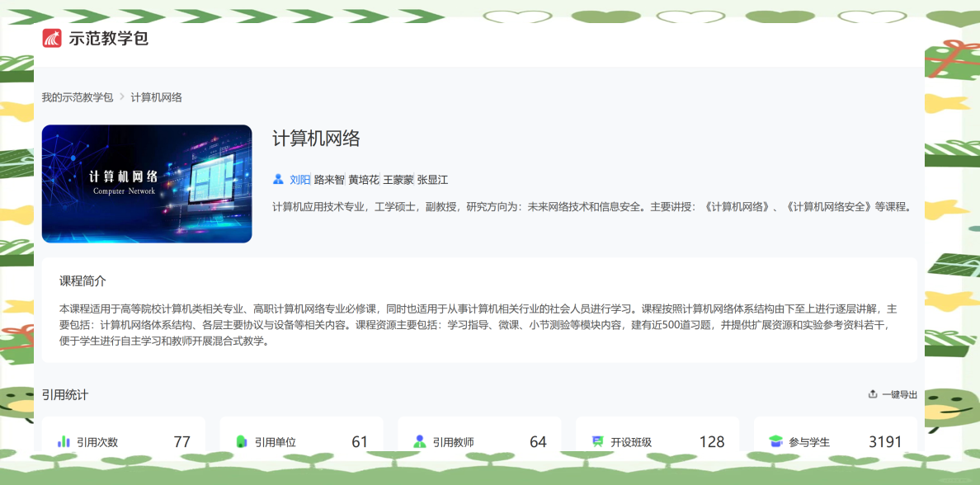Open 我的示范教学包 breadcrumb link
Screen dimensions: 980x485
tap(78, 97)
